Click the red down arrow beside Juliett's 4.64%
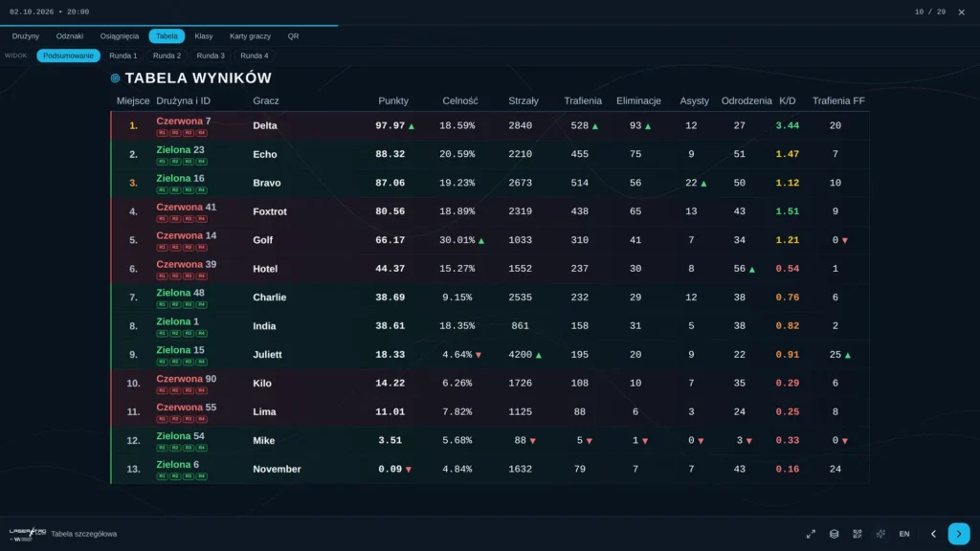This screenshot has width=980, height=551. [479, 355]
